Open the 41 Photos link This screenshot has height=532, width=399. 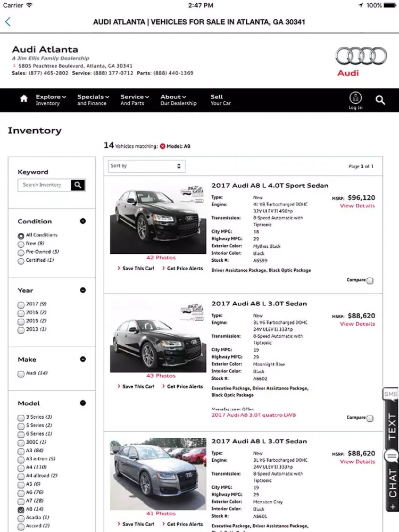(161, 514)
